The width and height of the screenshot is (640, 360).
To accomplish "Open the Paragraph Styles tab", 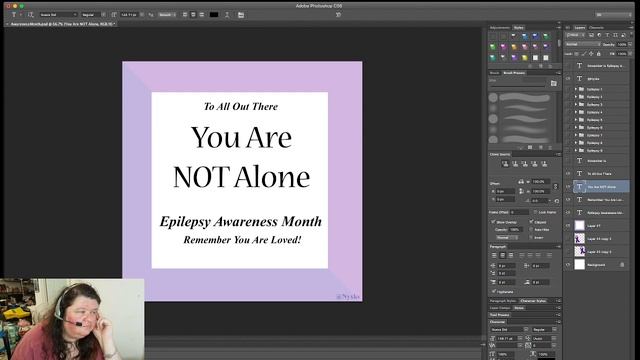I will (503, 301).
